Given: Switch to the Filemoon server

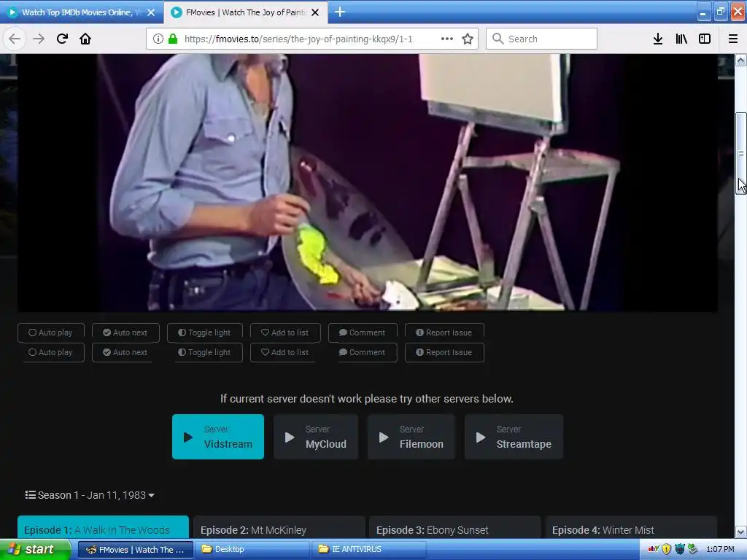Looking at the screenshot, I should click(411, 437).
